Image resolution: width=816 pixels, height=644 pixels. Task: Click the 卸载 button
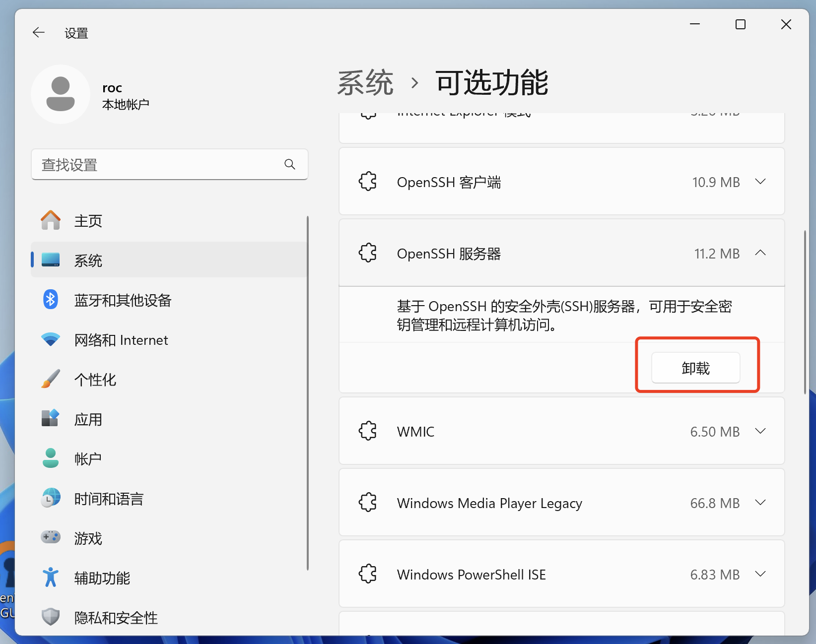click(695, 368)
